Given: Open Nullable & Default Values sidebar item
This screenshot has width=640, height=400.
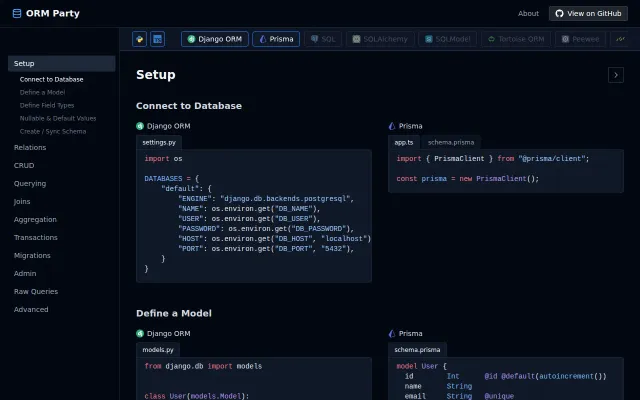Looking at the screenshot, I should (x=58, y=118).
